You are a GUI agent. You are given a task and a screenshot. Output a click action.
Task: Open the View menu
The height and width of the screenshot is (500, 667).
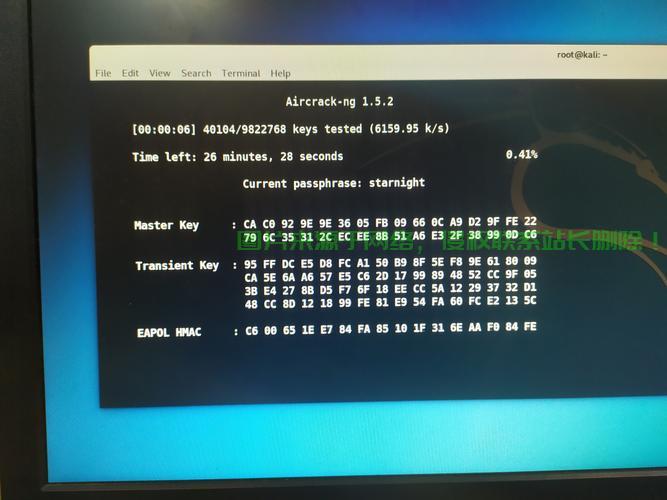[x=160, y=73]
